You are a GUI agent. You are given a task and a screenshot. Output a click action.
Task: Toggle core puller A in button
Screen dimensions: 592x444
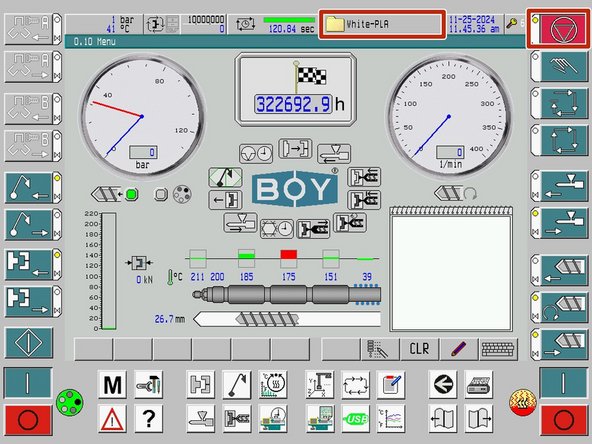(x=33, y=29)
